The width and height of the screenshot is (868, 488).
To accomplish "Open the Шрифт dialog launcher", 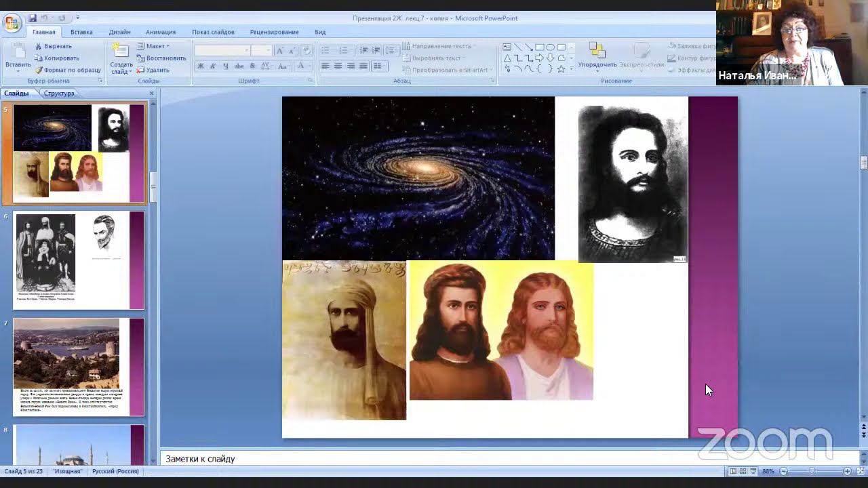I will coord(311,81).
